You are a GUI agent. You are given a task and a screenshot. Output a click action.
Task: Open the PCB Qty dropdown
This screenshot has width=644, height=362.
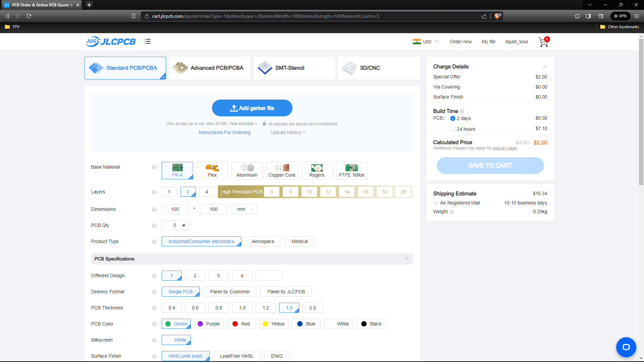point(175,225)
